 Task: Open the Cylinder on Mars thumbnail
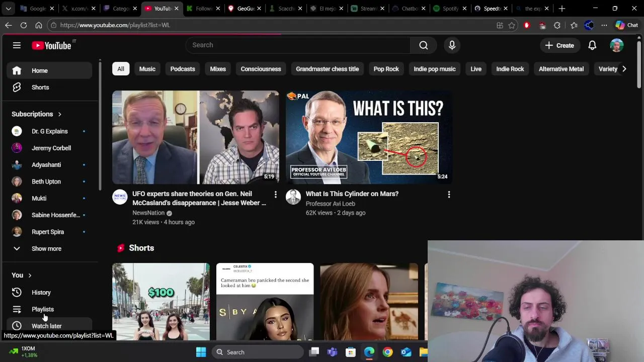point(369,137)
